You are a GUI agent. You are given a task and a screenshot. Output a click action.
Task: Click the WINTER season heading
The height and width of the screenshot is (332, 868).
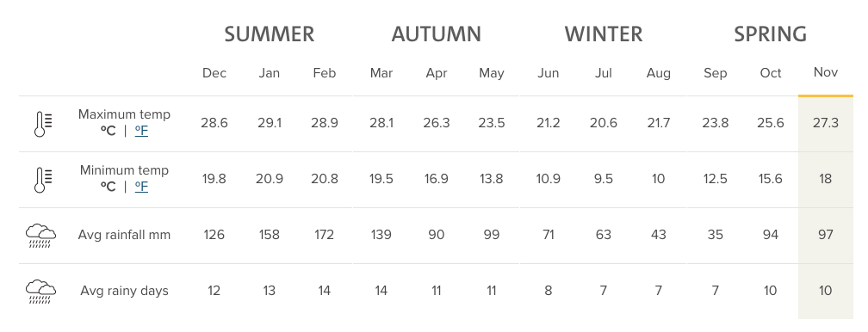[604, 34]
